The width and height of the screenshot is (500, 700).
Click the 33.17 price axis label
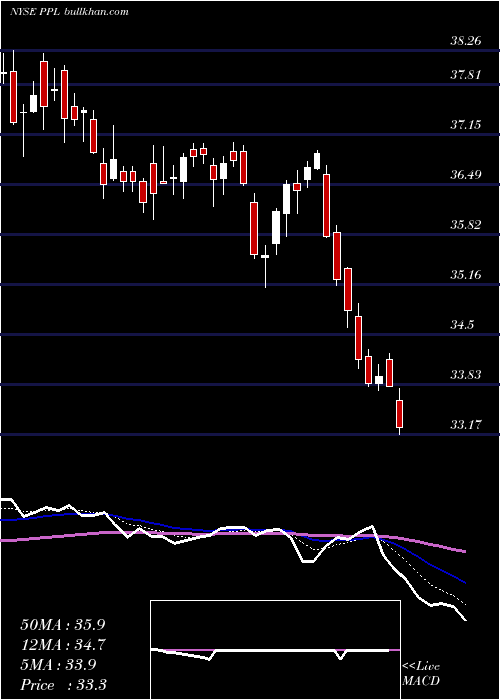click(x=466, y=425)
